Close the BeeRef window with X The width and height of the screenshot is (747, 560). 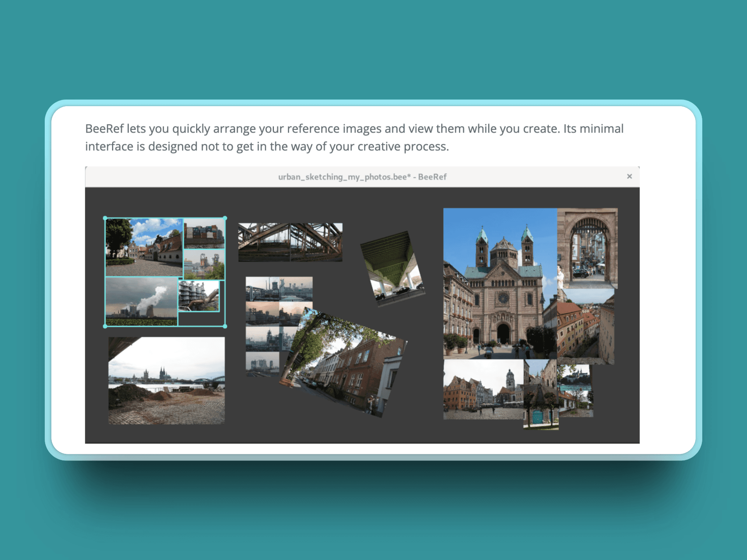coord(629,177)
